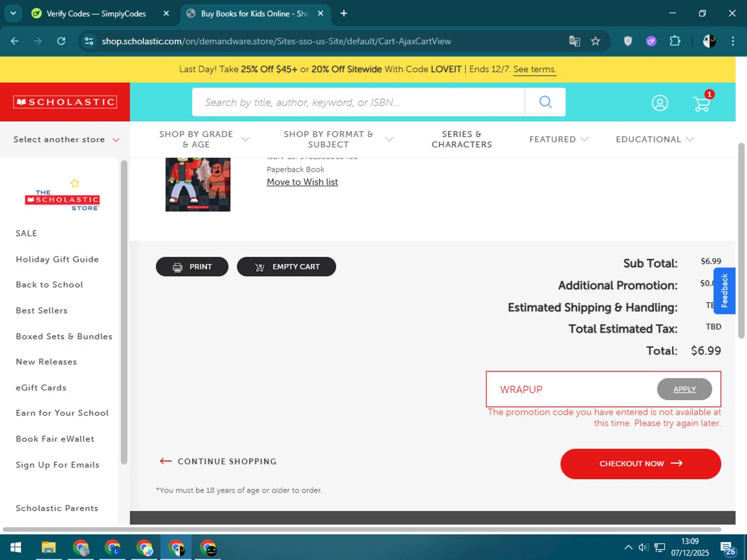Show hidden tray icons chevron
The width and height of the screenshot is (747, 560).
tap(628, 548)
